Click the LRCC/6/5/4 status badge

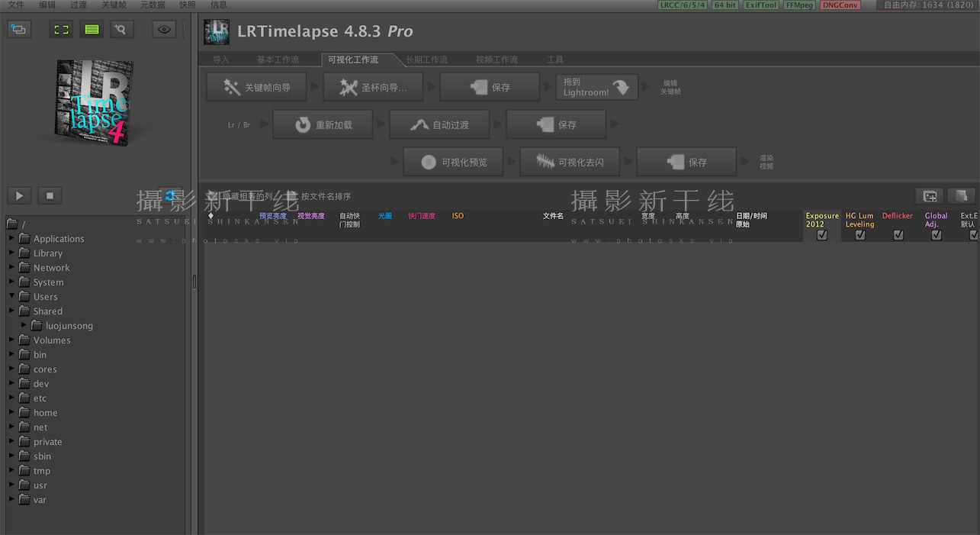pyautogui.click(x=683, y=5)
